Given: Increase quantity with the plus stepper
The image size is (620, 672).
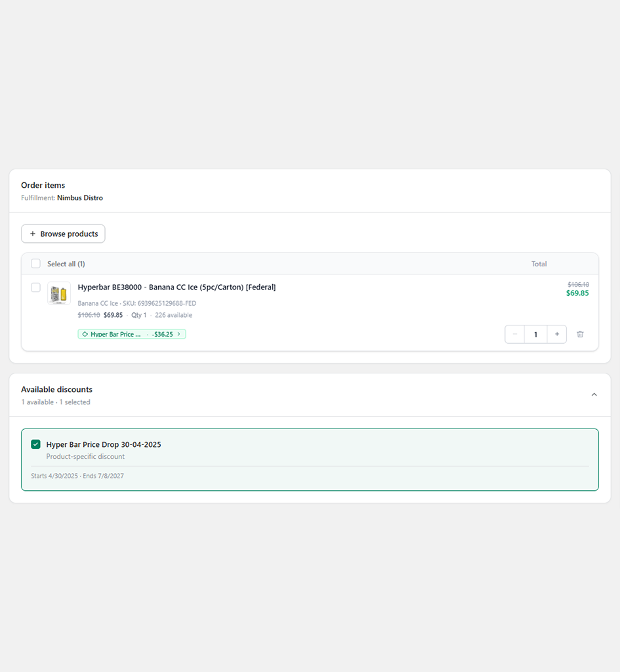Looking at the screenshot, I should point(556,334).
